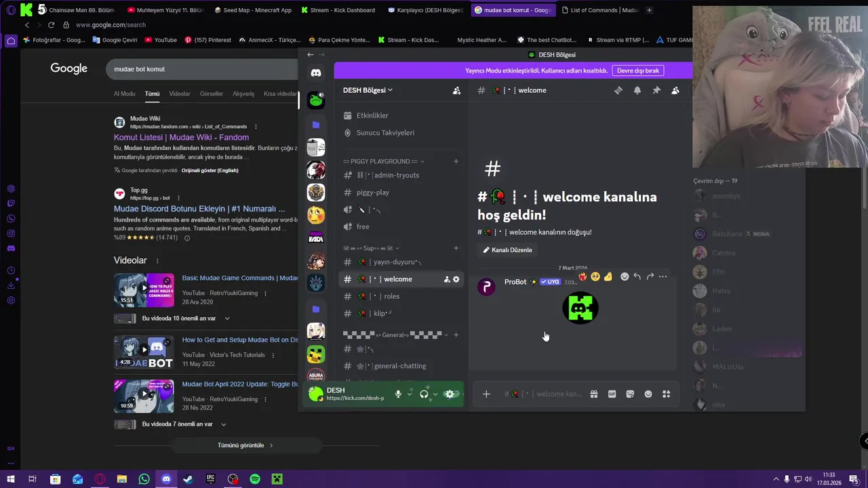Add channel to Sup category with plus
This screenshot has height=488, width=868.
tap(456, 248)
